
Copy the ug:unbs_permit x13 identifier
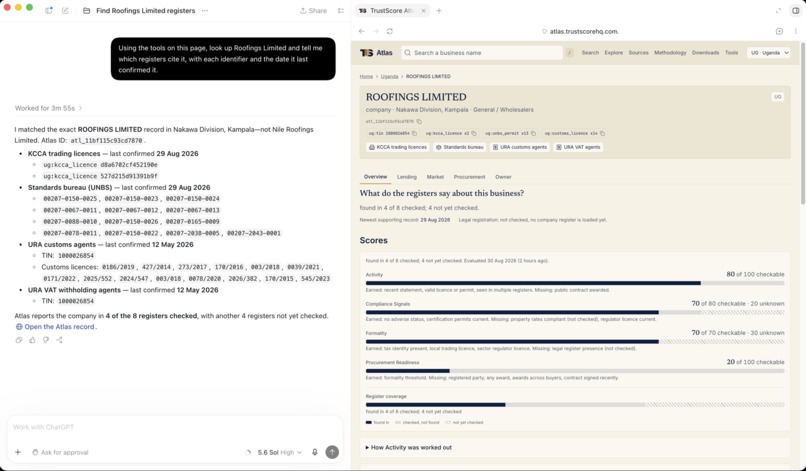point(534,133)
